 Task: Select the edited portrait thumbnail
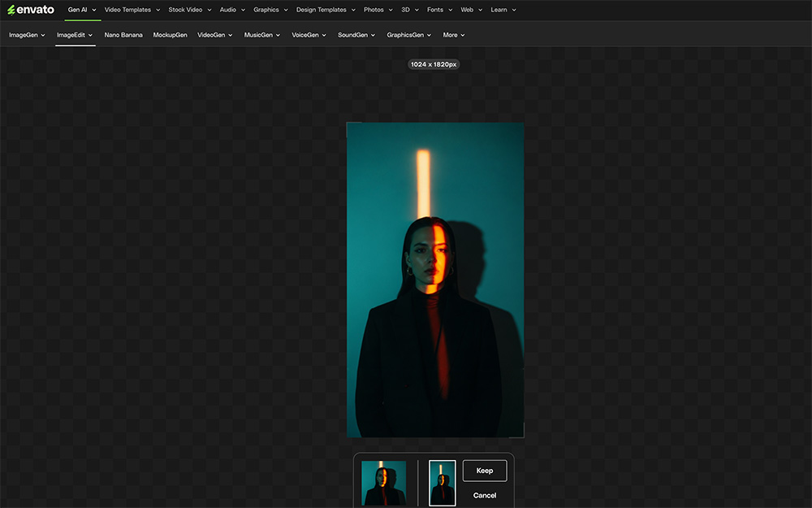(442, 482)
